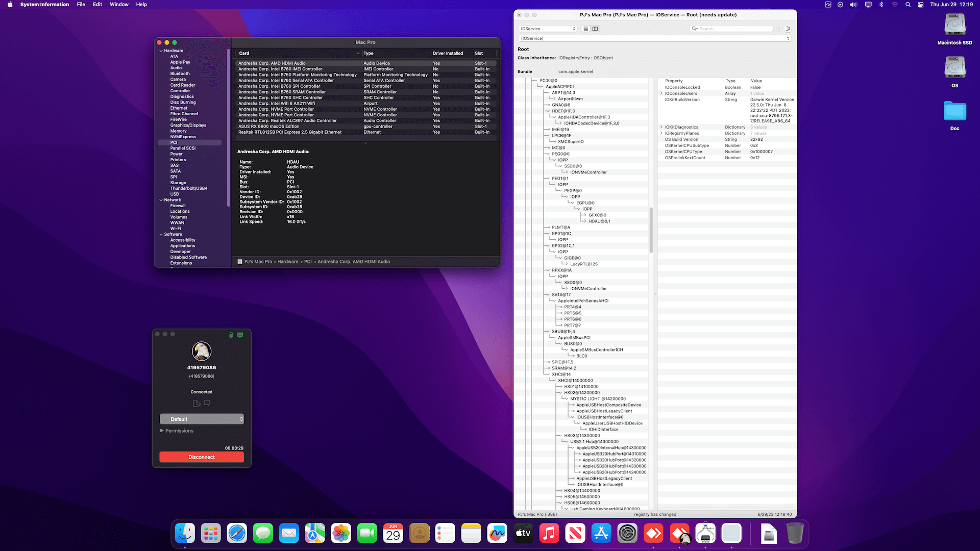Click the green lock icon in AnyDesk window
The width and height of the screenshot is (980, 551).
click(231, 335)
